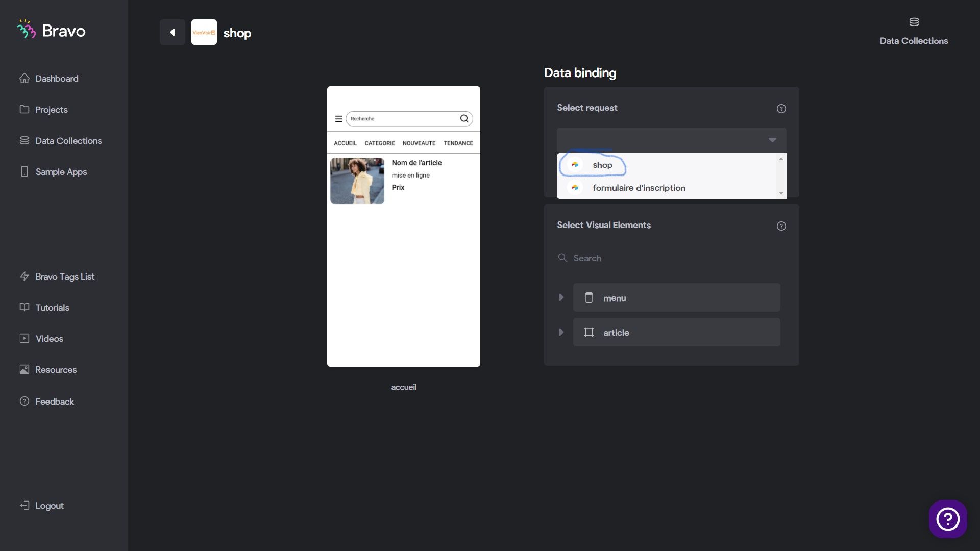Select the article visual element
Screen dimensions: 980x551
676,332
